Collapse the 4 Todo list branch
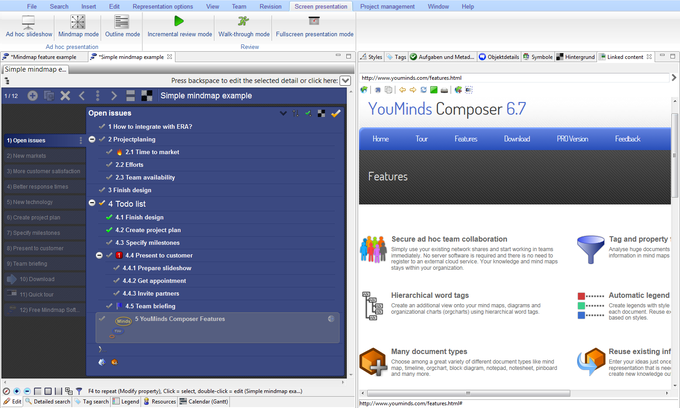Viewport: 680px width, 408px height. (92, 202)
